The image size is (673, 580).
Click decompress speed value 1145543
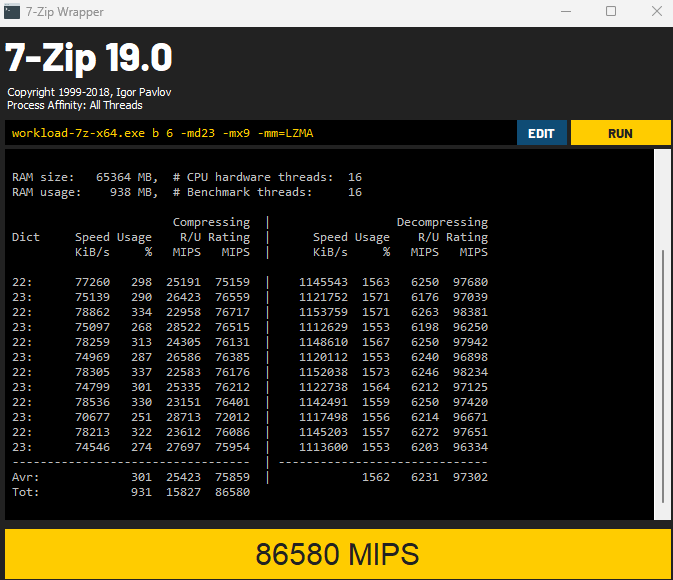click(x=323, y=282)
